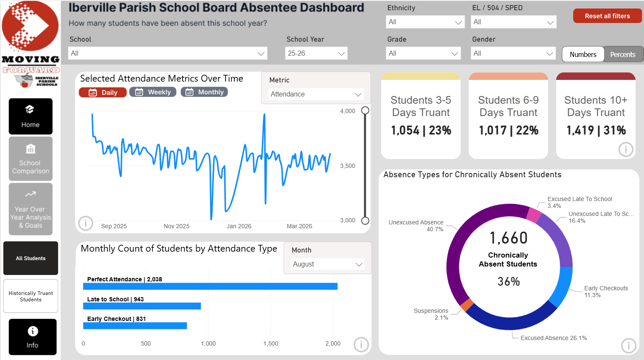The height and width of the screenshot is (360, 644).
Task: Click the Late to School bar
Action: point(142,306)
